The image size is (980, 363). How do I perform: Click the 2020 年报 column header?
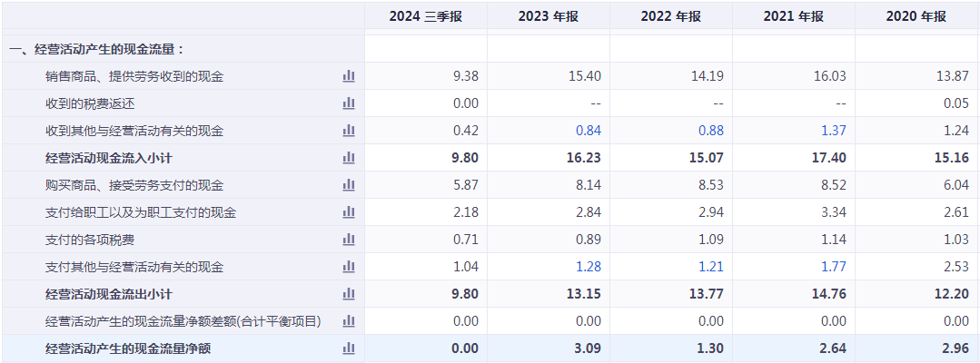click(x=916, y=17)
